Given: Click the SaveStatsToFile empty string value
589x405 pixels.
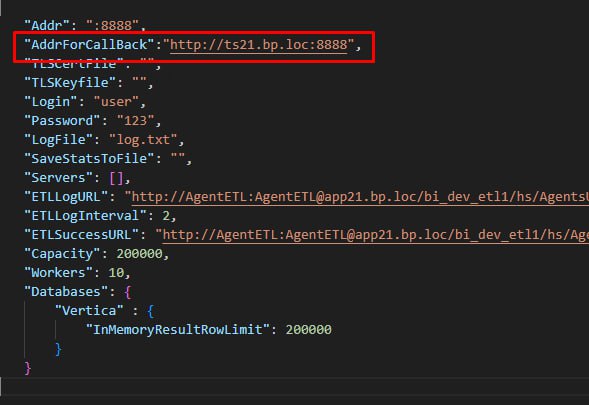Looking at the screenshot, I should pos(178,159).
